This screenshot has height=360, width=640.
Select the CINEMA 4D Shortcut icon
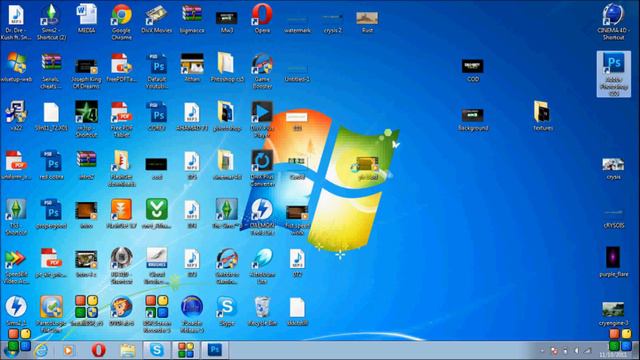click(x=613, y=16)
